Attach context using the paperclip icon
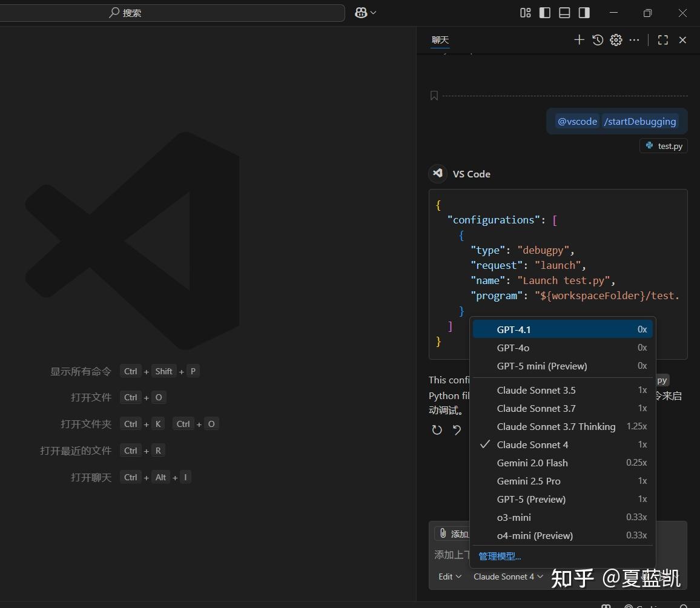The width and height of the screenshot is (700, 608). click(x=443, y=534)
